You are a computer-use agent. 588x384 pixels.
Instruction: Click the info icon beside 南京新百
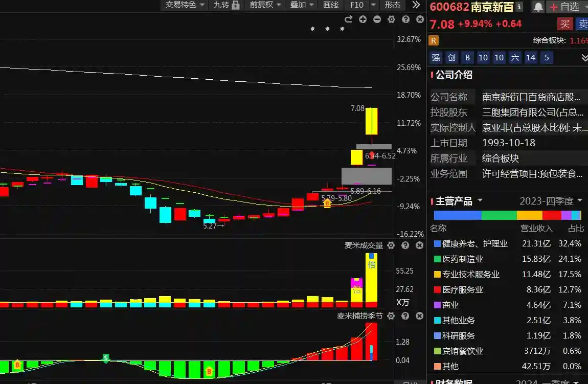click(x=519, y=7)
